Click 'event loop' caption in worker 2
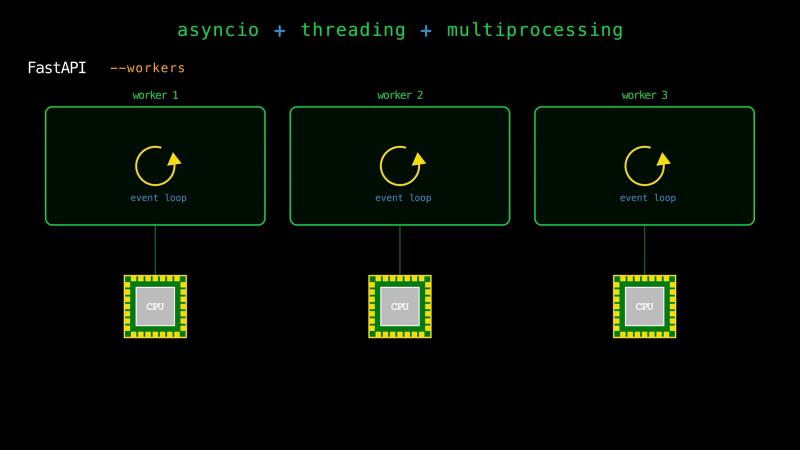 coord(403,198)
